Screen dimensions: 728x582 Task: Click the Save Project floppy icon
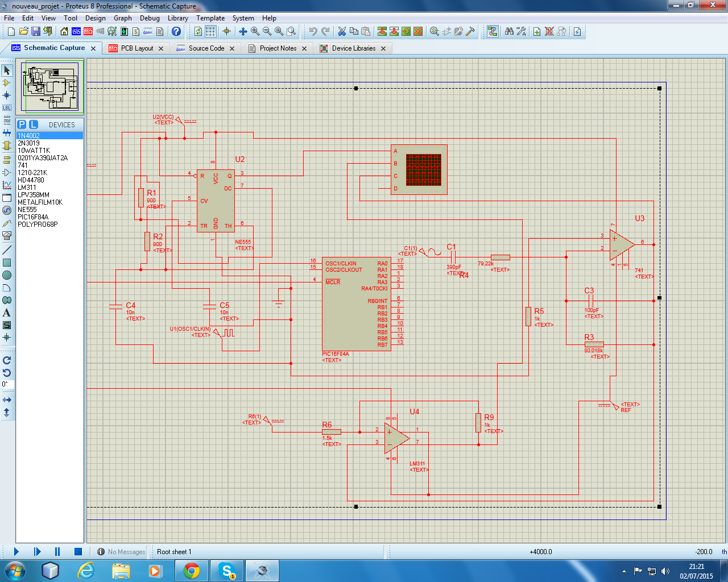(x=35, y=32)
